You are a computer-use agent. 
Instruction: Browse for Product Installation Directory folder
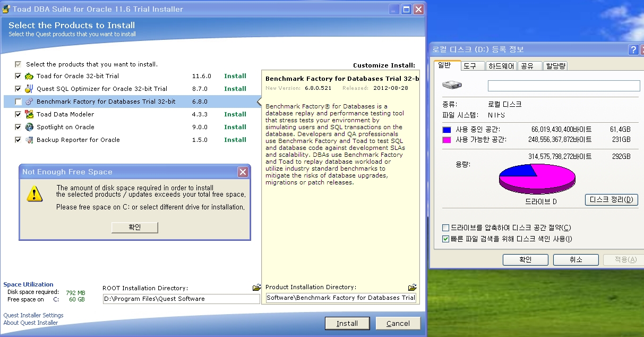click(x=412, y=288)
